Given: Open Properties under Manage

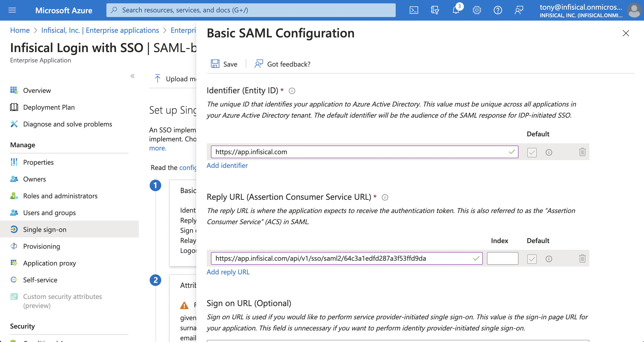Looking at the screenshot, I should point(38,162).
